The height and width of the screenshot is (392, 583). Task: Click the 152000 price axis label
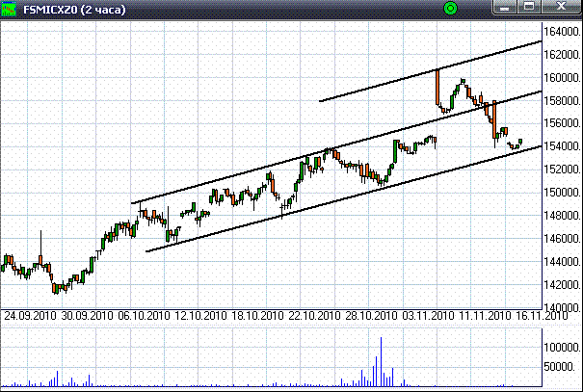pos(562,170)
